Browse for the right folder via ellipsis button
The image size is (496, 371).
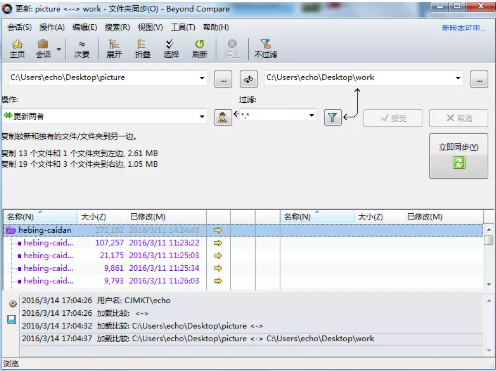tap(479, 79)
